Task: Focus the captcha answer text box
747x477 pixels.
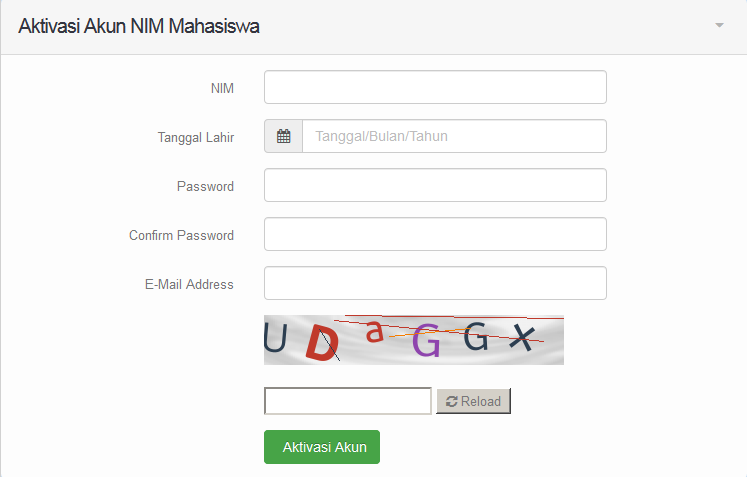Action: pyautogui.click(x=347, y=401)
